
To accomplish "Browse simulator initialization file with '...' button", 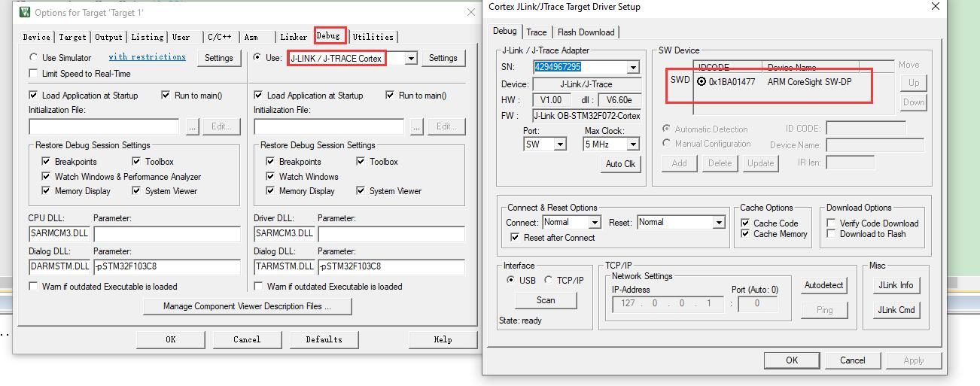I will point(193,126).
